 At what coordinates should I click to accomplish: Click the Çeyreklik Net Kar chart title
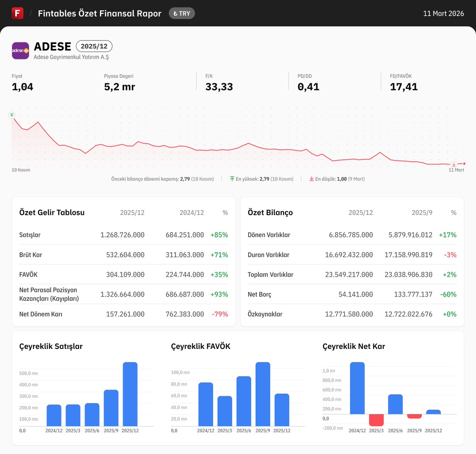click(x=354, y=346)
